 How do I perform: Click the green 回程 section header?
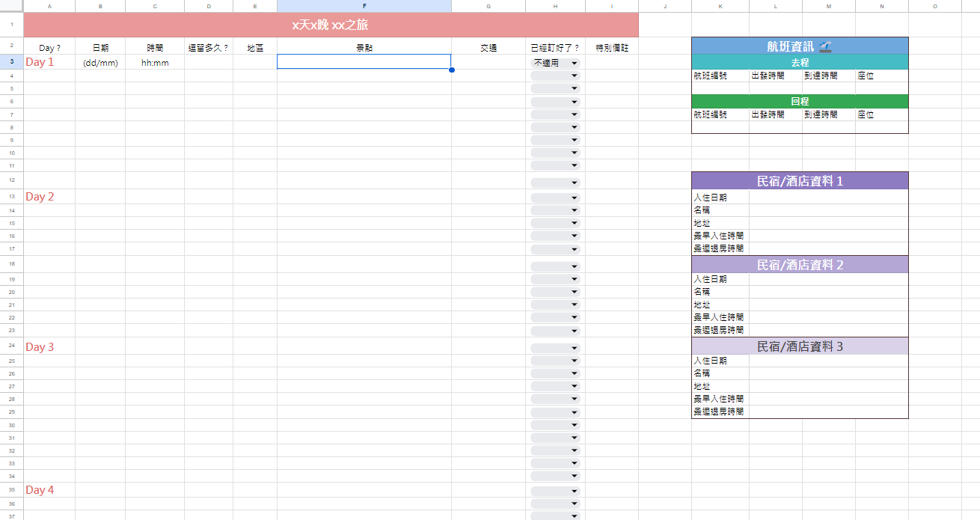click(800, 101)
